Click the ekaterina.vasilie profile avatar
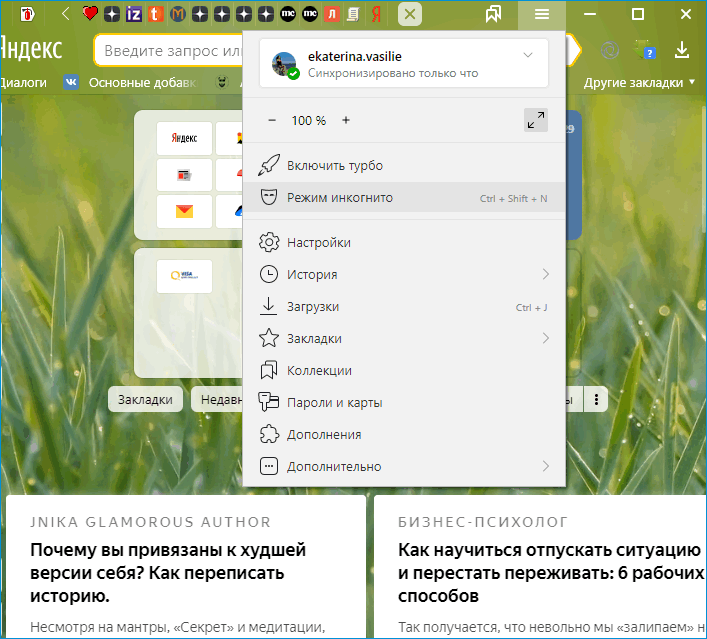 285,64
